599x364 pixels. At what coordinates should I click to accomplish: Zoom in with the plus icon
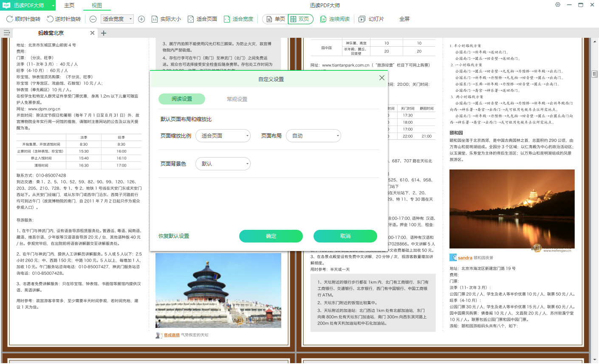coord(141,19)
